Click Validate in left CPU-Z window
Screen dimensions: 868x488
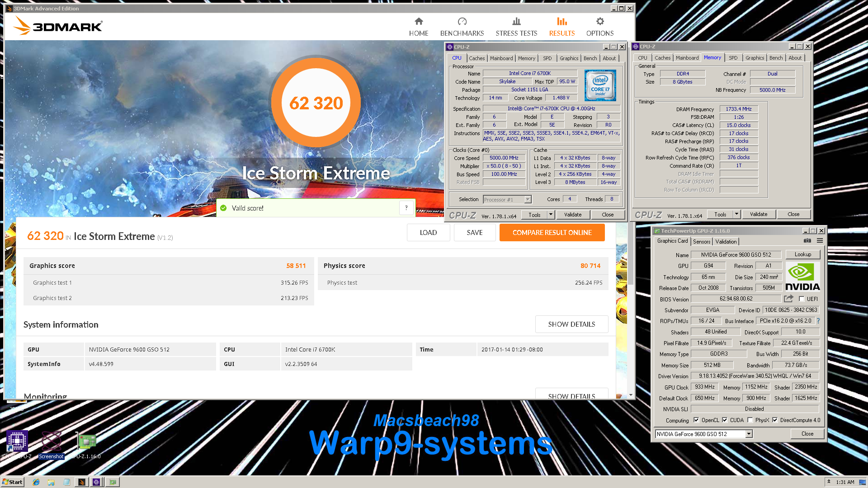pos(573,215)
